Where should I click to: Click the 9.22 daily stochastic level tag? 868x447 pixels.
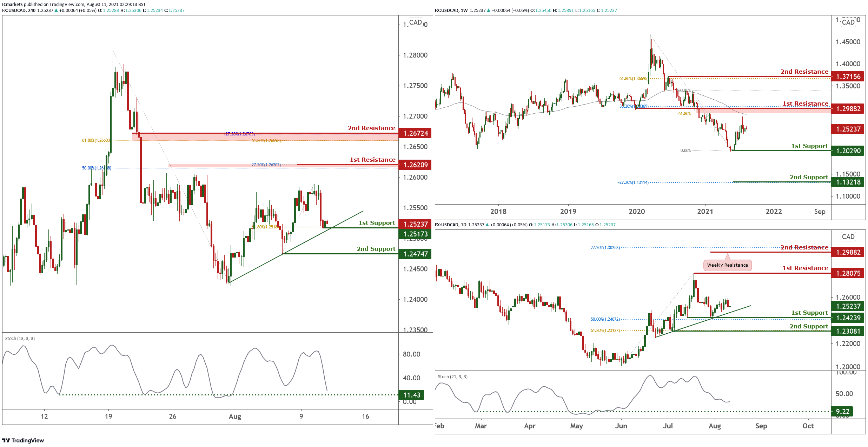(842, 412)
